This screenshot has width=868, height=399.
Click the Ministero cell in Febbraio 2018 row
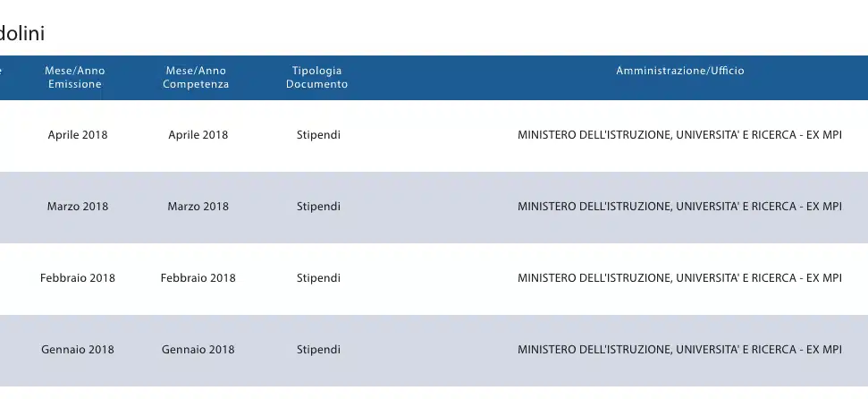(x=679, y=278)
